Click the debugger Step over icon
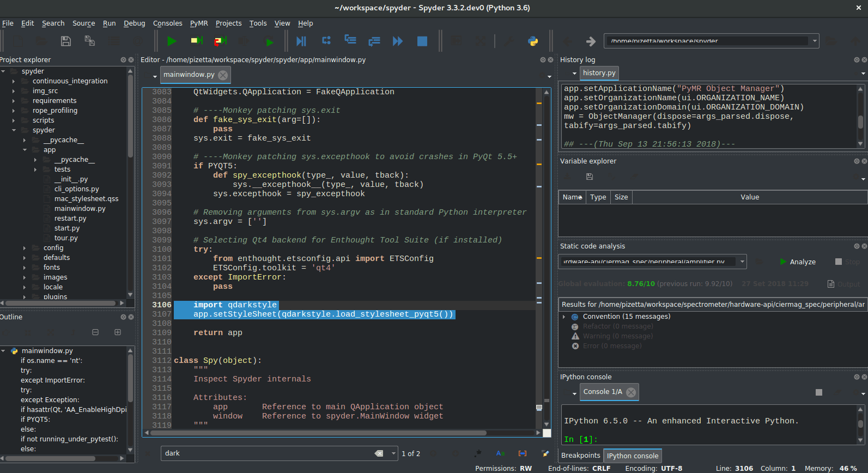The height and width of the screenshot is (473, 868). 326,41
